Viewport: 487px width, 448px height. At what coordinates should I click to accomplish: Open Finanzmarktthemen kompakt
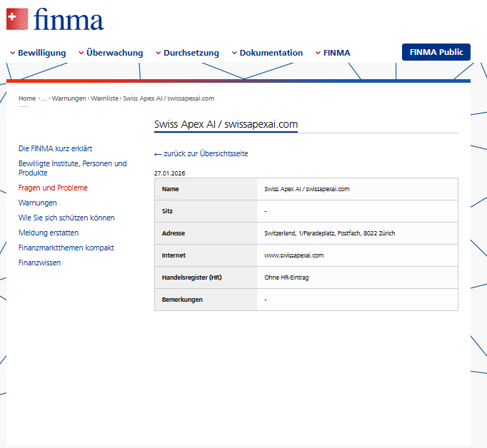[66, 248]
